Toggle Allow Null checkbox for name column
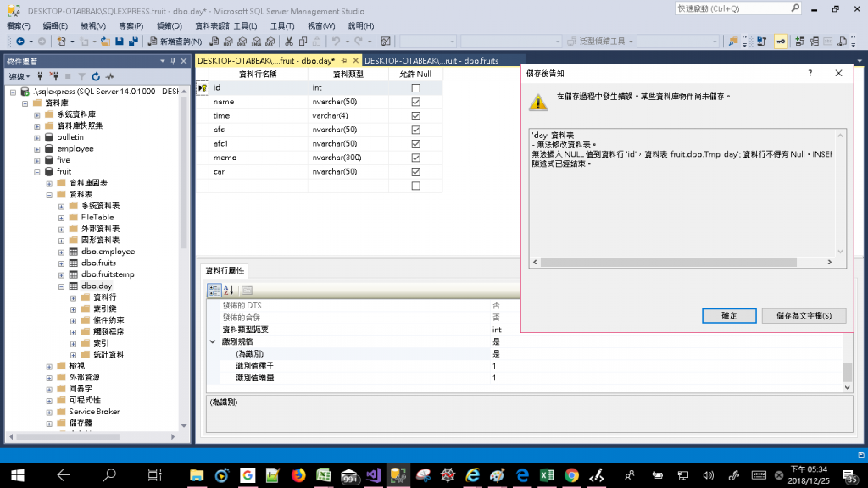868x488 pixels. click(415, 102)
